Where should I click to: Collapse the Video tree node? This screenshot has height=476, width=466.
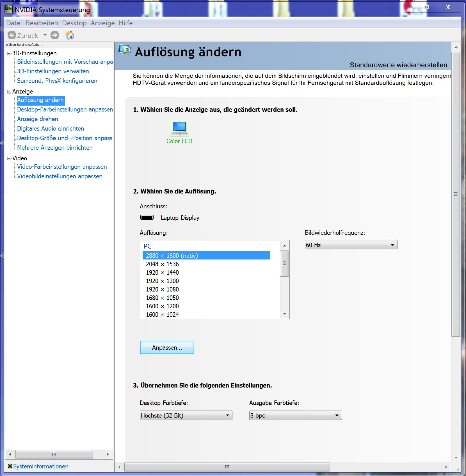click(9, 158)
